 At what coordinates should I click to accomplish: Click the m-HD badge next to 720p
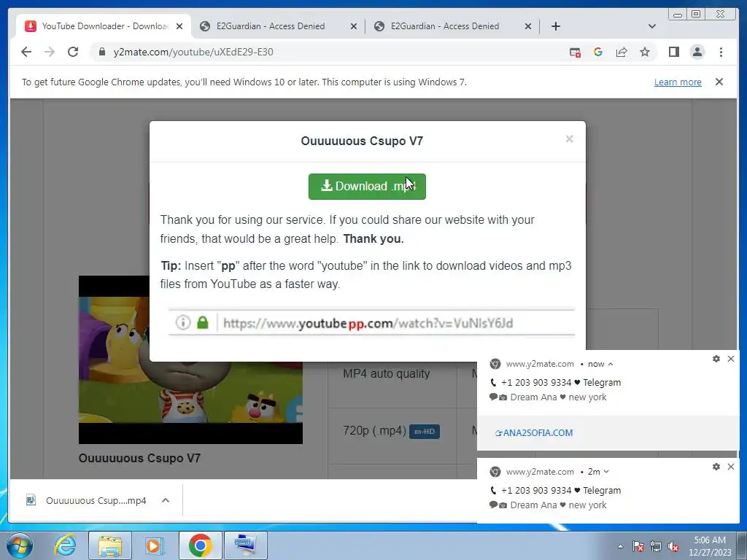point(424,432)
